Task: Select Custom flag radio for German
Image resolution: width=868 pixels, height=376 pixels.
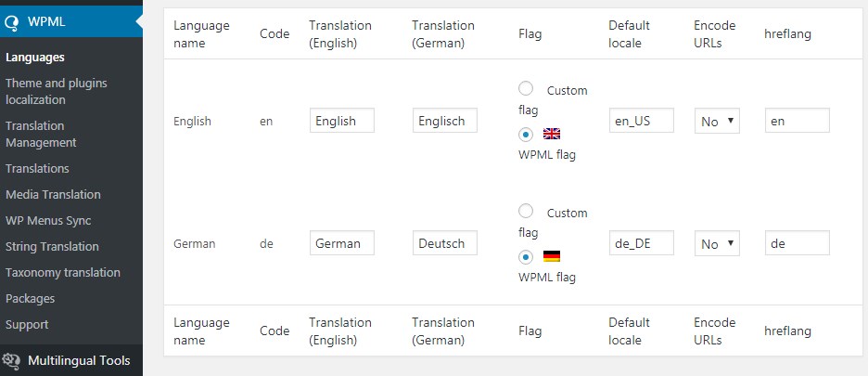Action: 525,212
